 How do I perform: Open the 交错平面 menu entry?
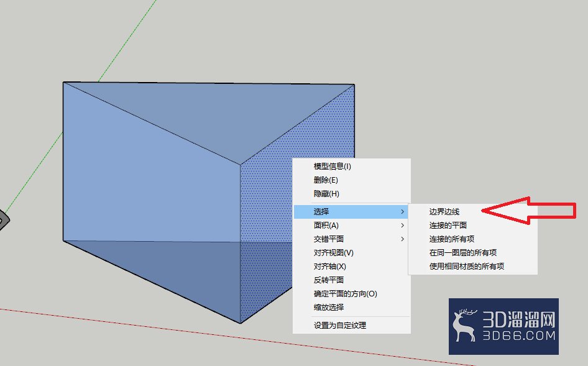(x=351, y=239)
